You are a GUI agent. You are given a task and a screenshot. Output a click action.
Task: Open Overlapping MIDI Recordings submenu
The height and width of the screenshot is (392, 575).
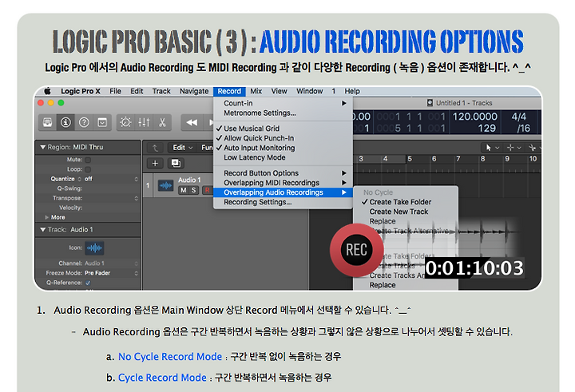click(x=283, y=183)
